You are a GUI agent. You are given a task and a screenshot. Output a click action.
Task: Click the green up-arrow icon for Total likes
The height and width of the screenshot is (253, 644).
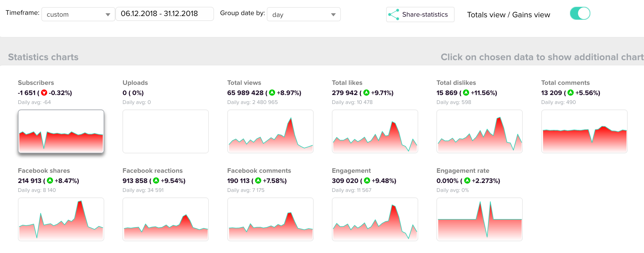point(366,93)
